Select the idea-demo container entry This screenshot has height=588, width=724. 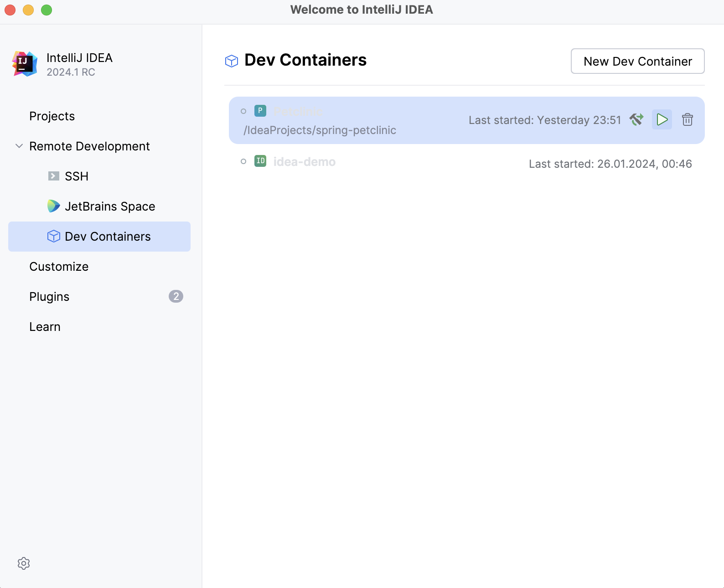click(x=467, y=163)
